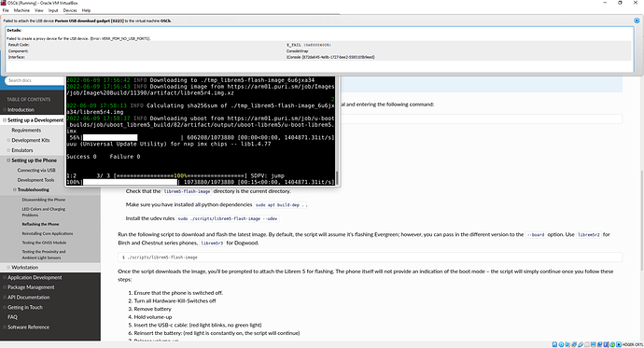The height and width of the screenshot is (348, 644).
Task: Click the VirtualBox window title icon
Action: click(4, 3)
